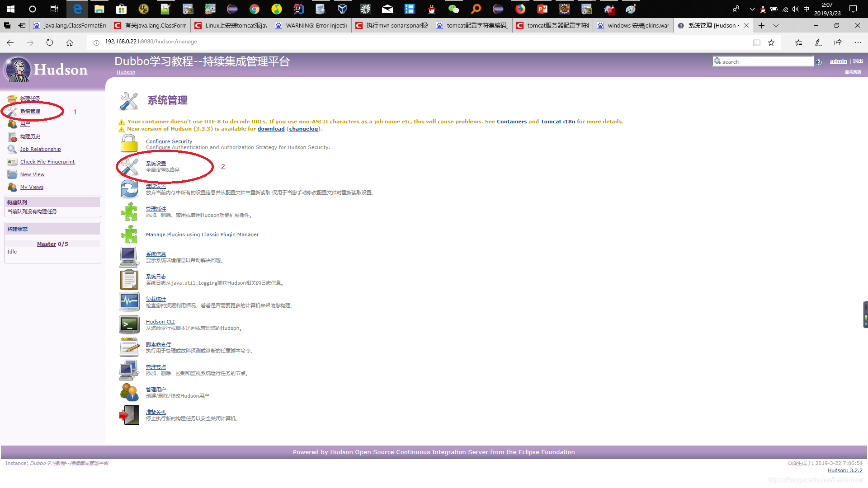868x488 pixels.
Task: Open 系统信息 link
Action: coord(156,254)
